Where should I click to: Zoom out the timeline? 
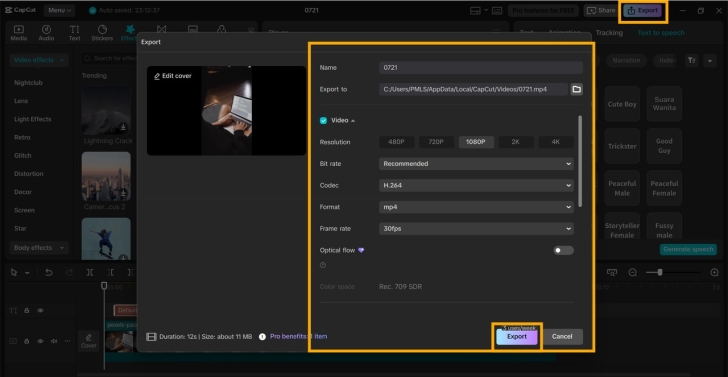[x=632, y=273]
